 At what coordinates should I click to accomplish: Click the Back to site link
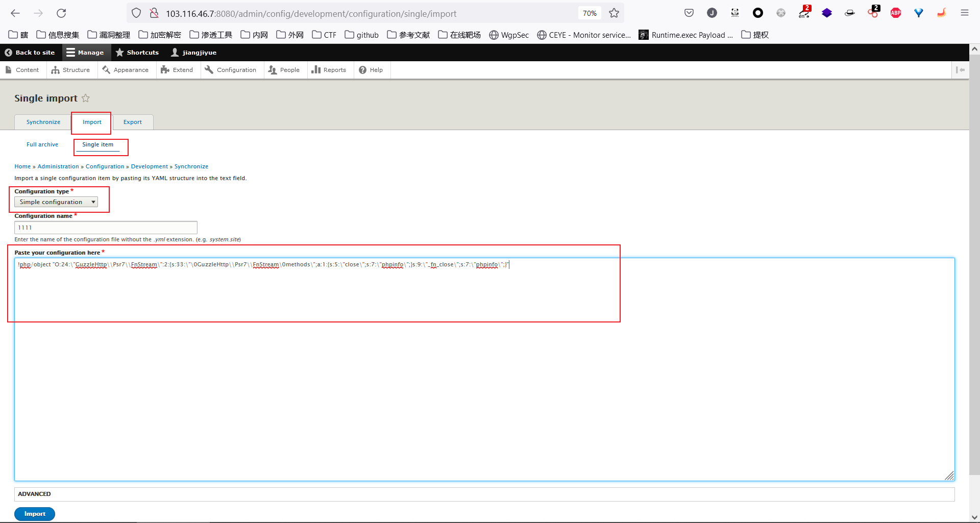point(30,53)
